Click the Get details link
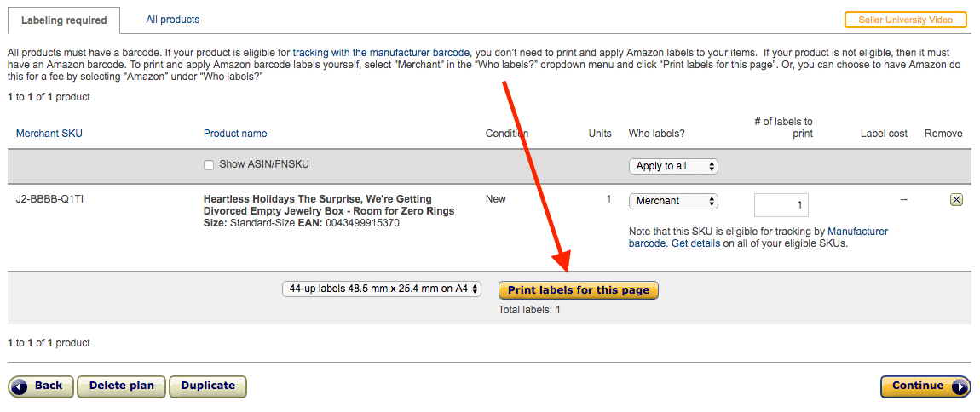The height and width of the screenshot is (412, 980). tap(695, 243)
